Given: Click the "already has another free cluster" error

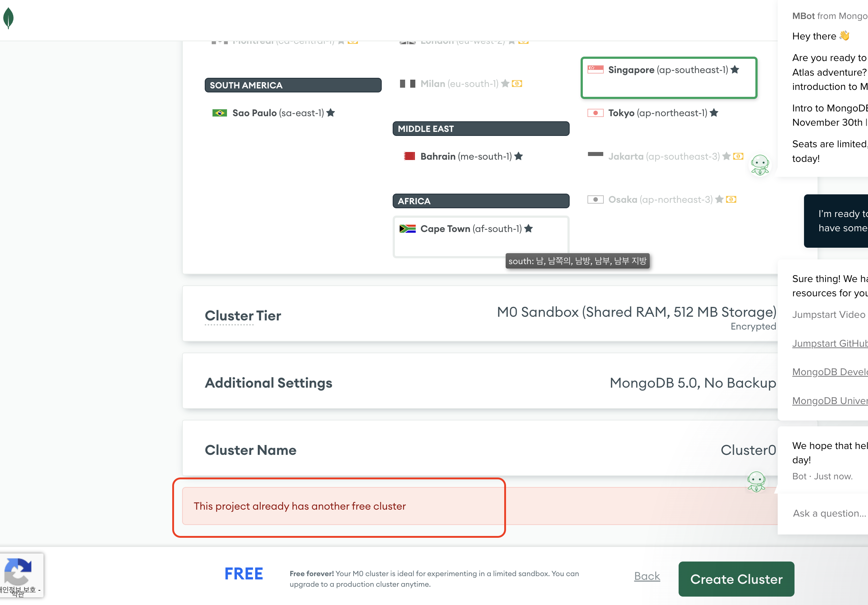Looking at the screenshot, I should click(300, 506).
